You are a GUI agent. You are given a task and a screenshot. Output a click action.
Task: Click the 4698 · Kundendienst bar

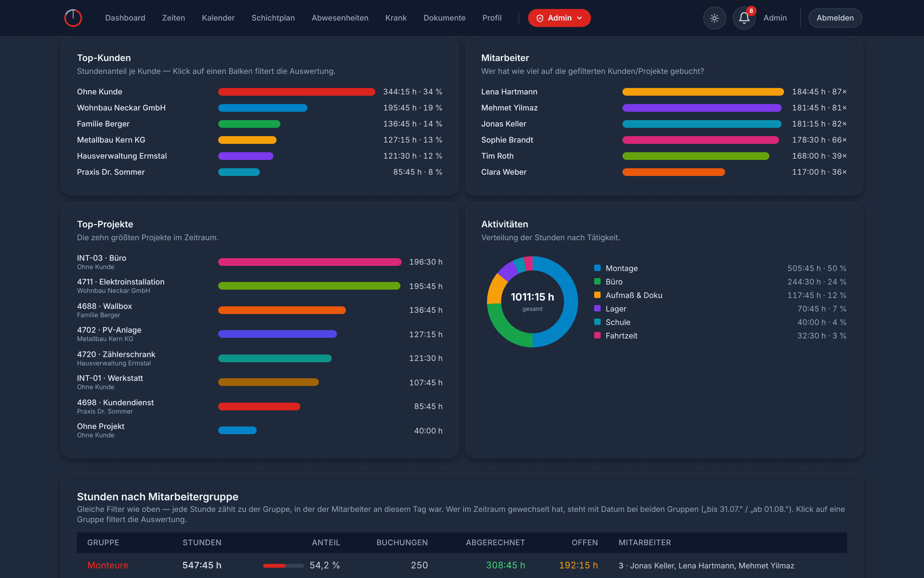click(259, 406)
